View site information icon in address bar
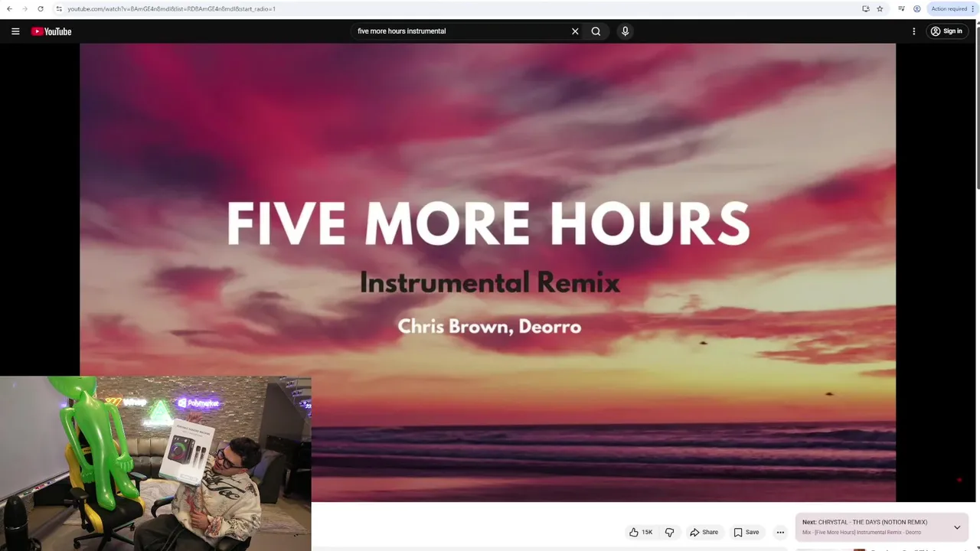The width and height of the screenshot is (980, 551). tap(59, 9)
